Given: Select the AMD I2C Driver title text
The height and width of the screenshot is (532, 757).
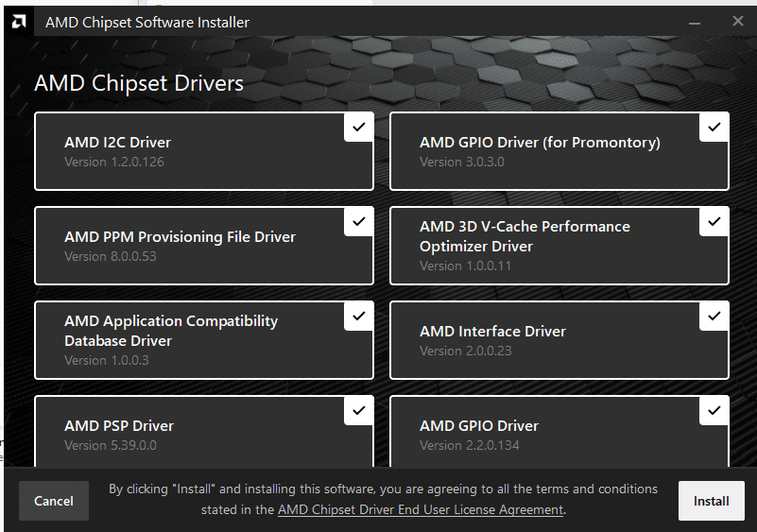Looking at the screenshot, I should [117, 143].
